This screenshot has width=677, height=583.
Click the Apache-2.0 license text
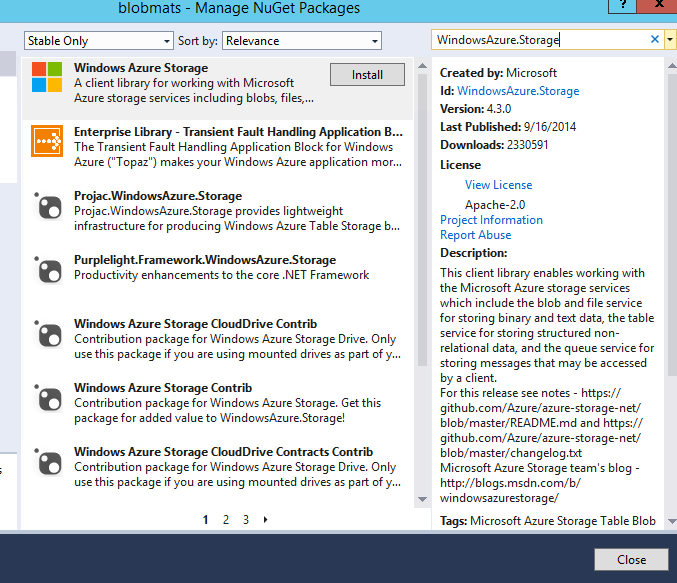[495, 204]
